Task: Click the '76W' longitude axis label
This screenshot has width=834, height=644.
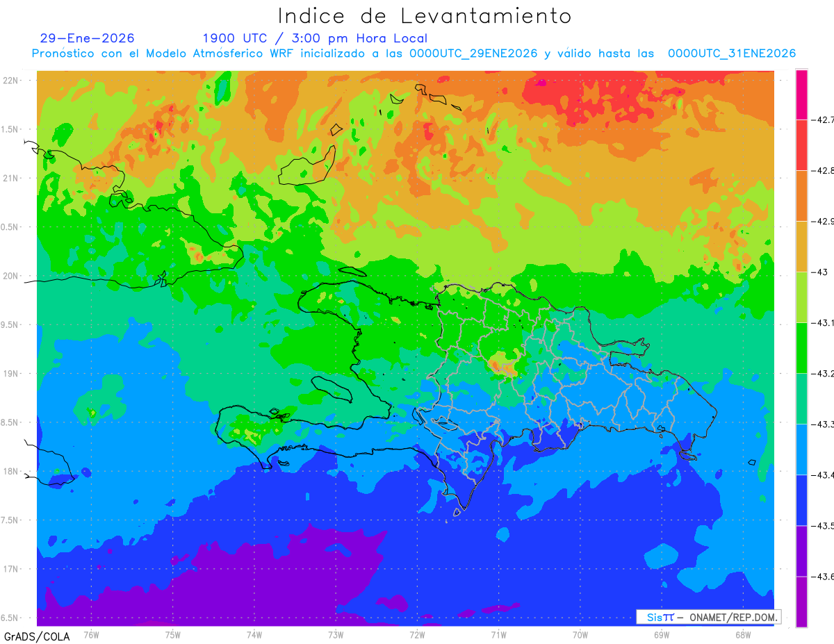Action: (91, 634)
